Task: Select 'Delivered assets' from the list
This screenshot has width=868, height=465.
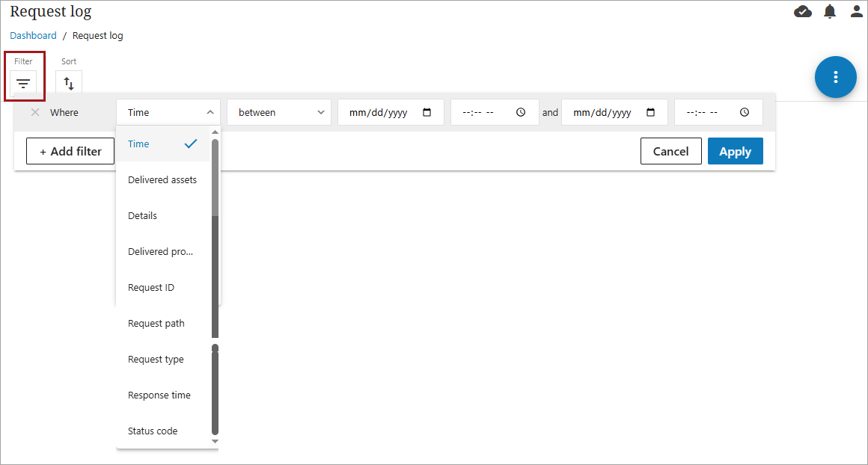Action: coord(162,179)
